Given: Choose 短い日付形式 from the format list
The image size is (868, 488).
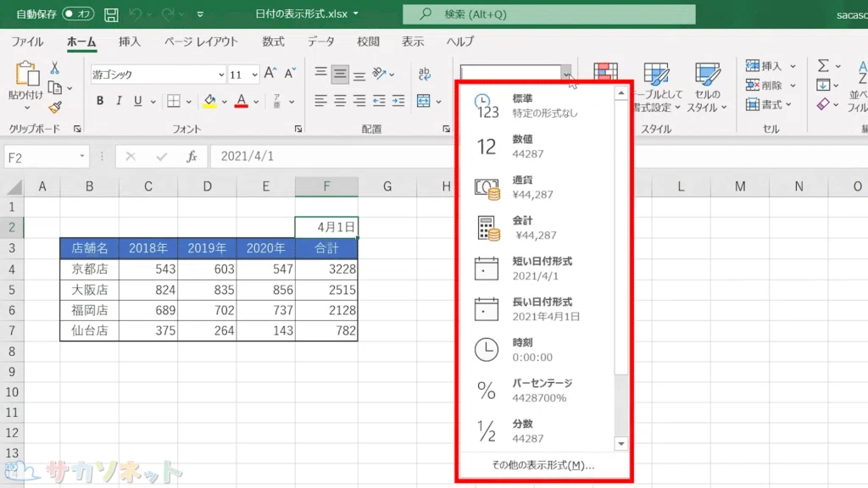Looking at the screenshot, I should click(537, 269).
